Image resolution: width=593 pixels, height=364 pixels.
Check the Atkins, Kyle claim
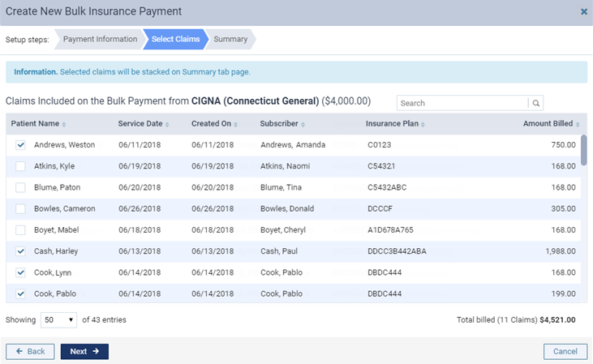[x=20, y=166]
